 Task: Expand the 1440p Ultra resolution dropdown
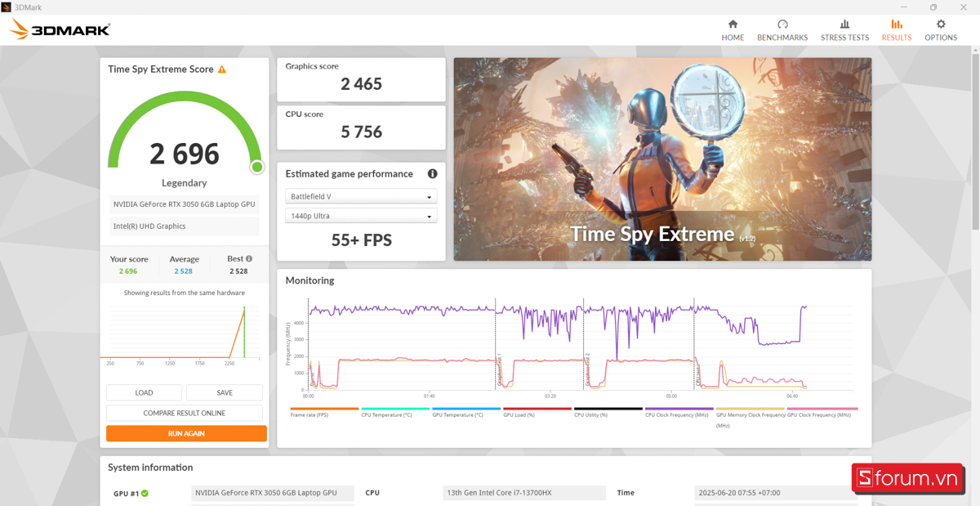pyautogui.click(x=361, y=216)
